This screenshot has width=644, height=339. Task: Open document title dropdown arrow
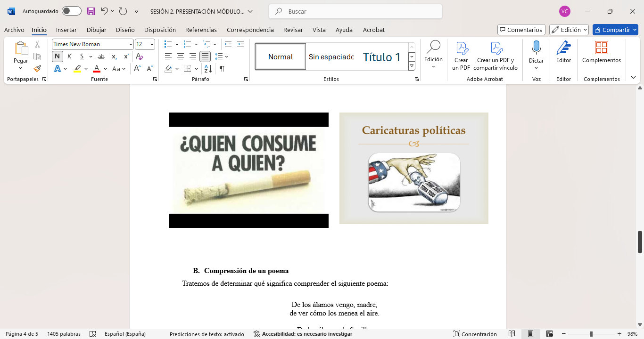250,11
